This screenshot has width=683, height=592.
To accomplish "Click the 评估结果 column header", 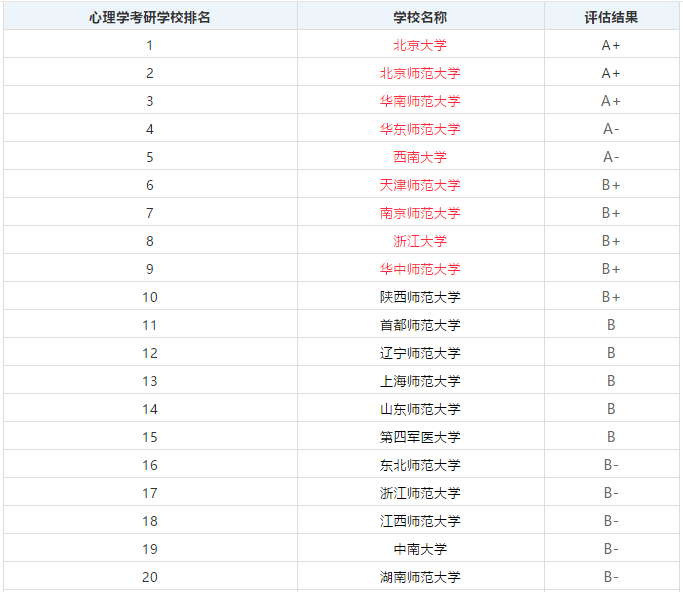I will coord(612,17).
